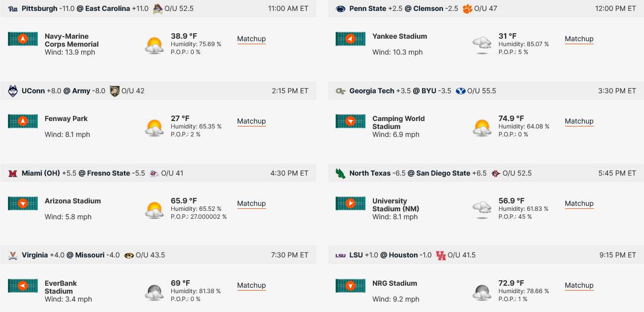Open Matchup for Penn State at Clemson
Viewport: 644px width, 312px height.
pyautogui.click(x=579, y=39)
